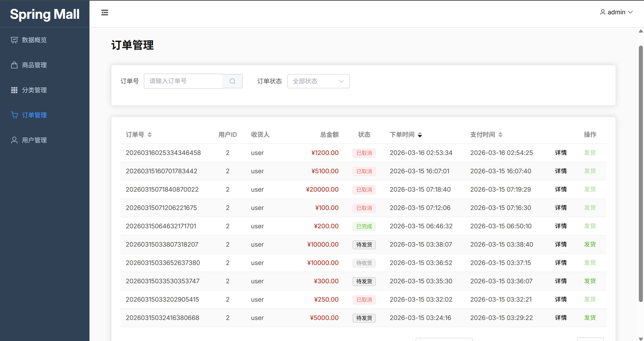
Task: Click the product management bag icon
Action: pos(14,65)
